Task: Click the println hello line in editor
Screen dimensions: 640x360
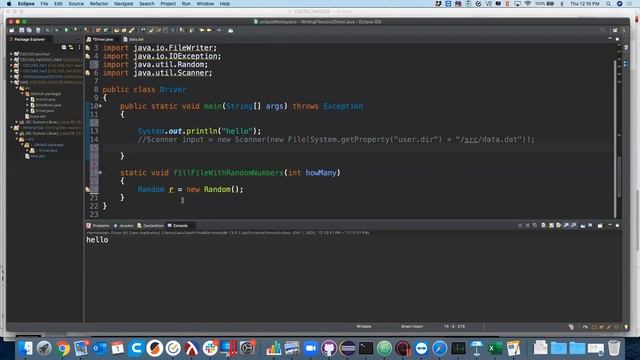Action: tap(199, 131)
